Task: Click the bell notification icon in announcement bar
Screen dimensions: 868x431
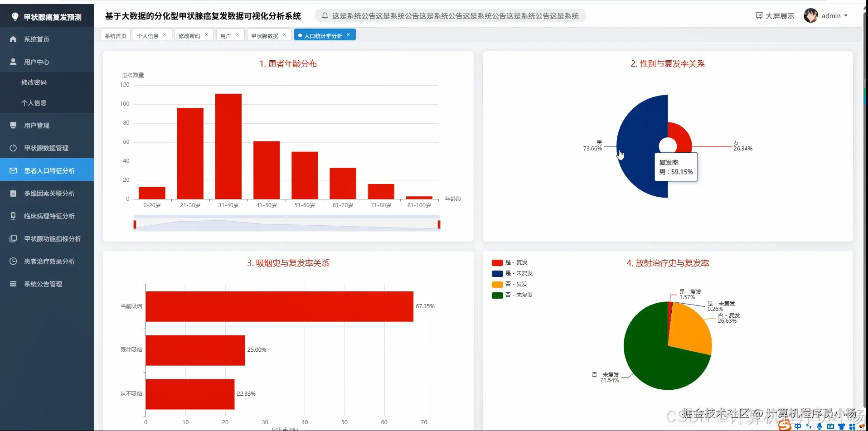Action: point(325,16)
